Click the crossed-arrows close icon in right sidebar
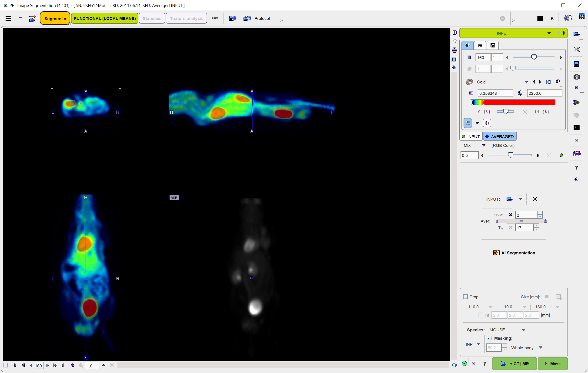This screenshot has width=588, height=373. tap(577, 50)
